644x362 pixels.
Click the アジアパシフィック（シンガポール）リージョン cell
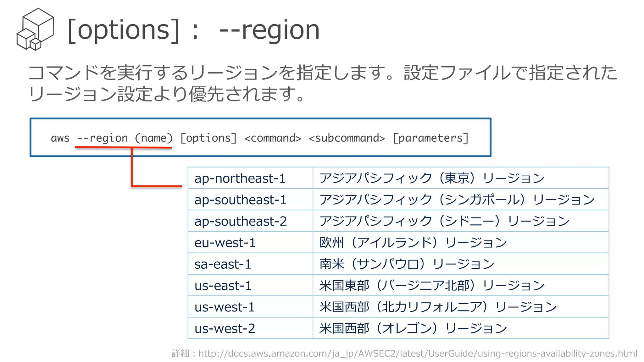point(461,199)
